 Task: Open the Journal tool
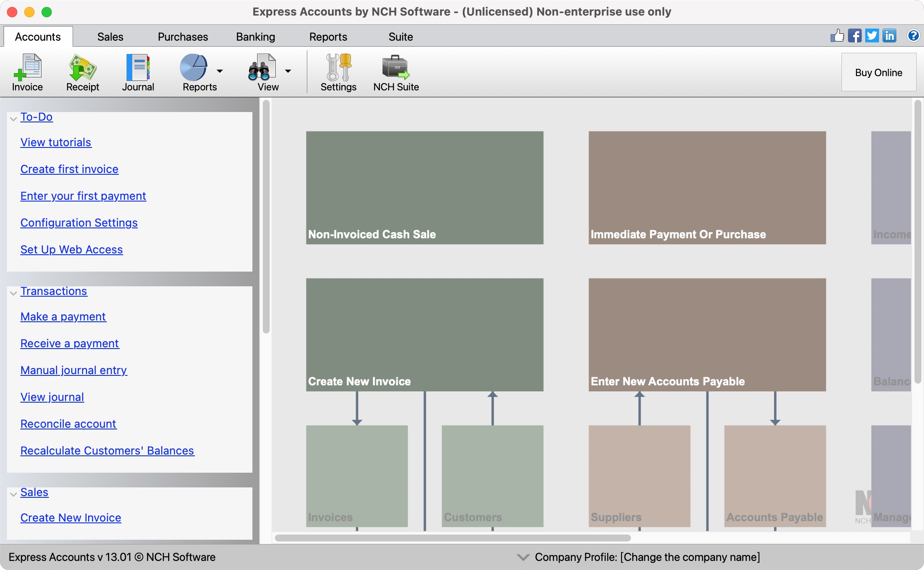(x=138, y=72)
